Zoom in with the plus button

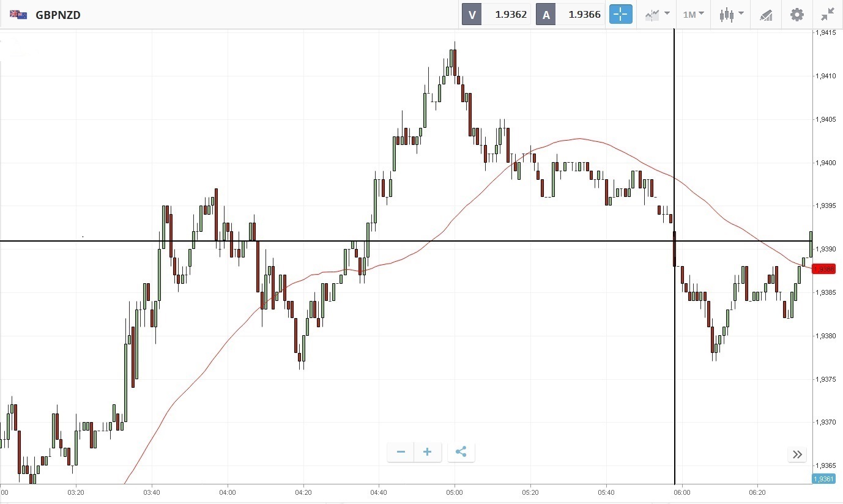[x=428, y=452]
